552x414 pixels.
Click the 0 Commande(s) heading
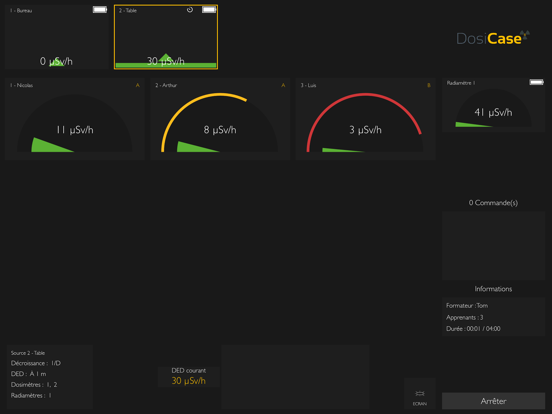(x=493, y=203)
